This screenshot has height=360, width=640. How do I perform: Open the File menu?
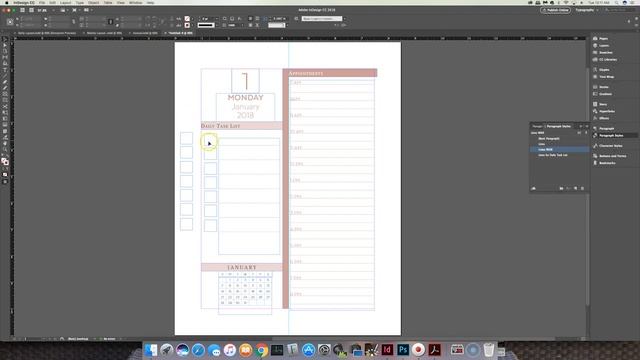pyautogui.click(x=42, y=2)
